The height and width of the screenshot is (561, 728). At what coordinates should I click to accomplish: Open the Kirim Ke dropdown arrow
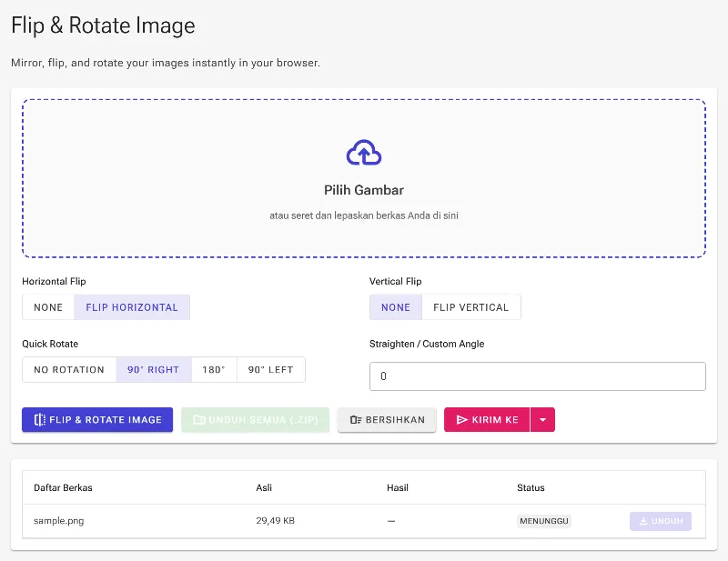542,419
